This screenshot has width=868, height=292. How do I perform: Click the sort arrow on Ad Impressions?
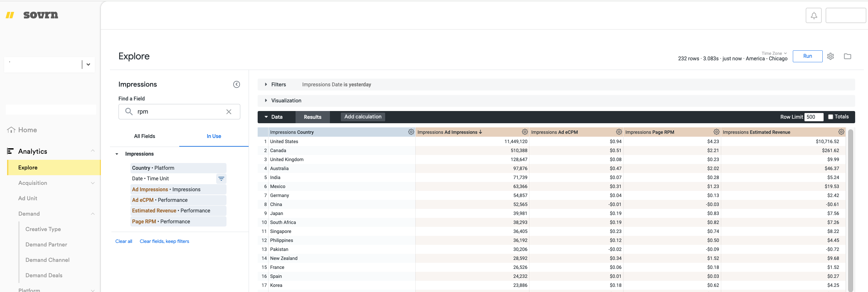(x=480, y=132)
